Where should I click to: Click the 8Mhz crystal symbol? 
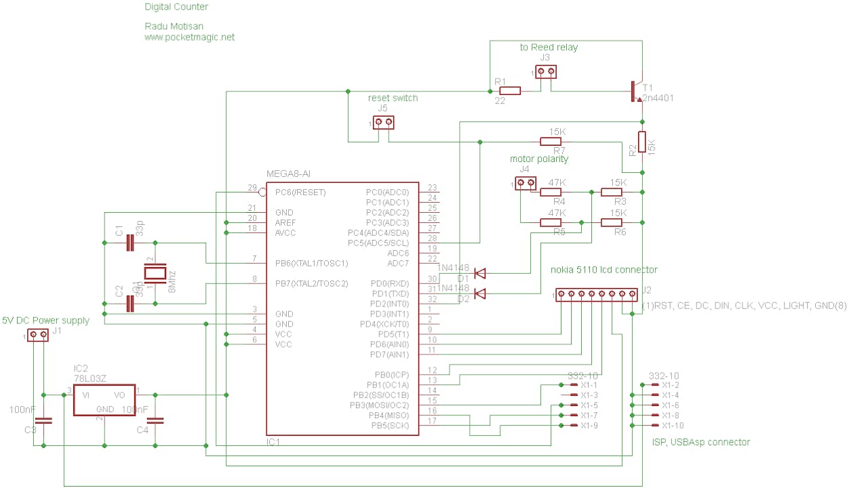[x=155, y=273]
